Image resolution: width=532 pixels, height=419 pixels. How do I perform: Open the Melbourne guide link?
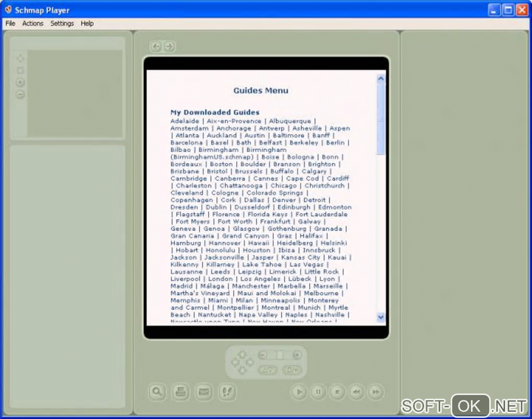point(321,293)
